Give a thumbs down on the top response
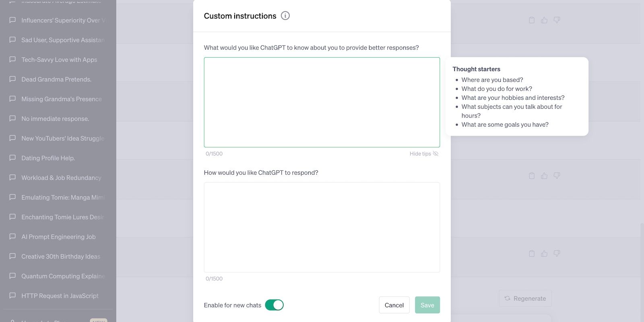This screenshot has width=644, height=322. click(557, 20)
